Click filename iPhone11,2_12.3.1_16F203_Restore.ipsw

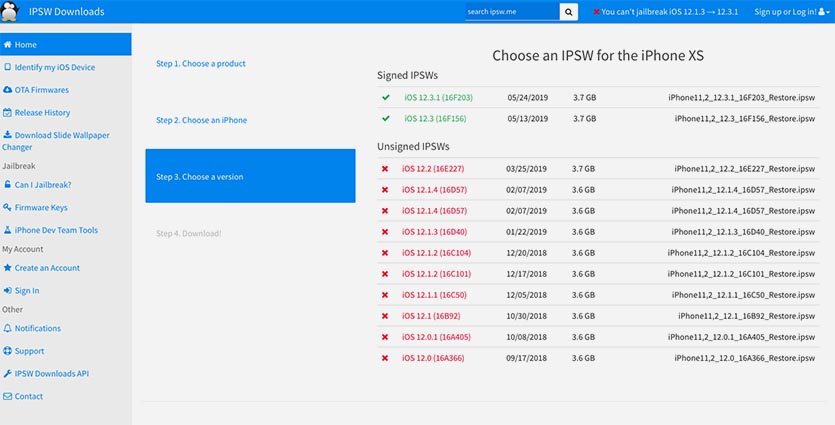tap(741, 97)
